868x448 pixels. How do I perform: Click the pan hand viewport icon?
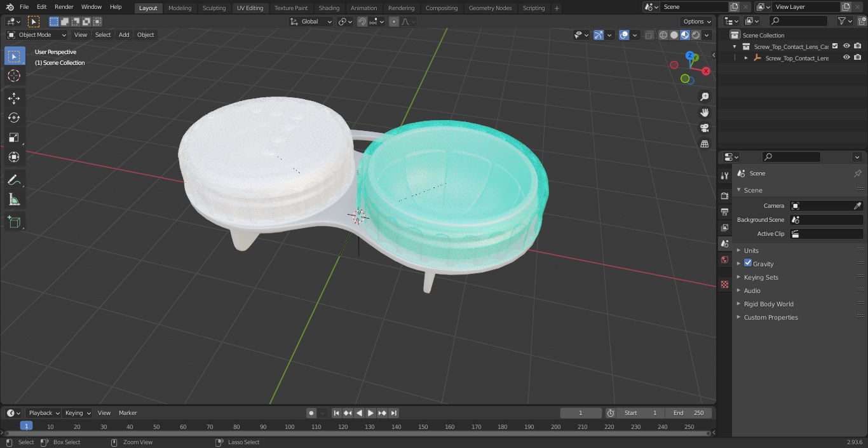click(x=704, y=112)
